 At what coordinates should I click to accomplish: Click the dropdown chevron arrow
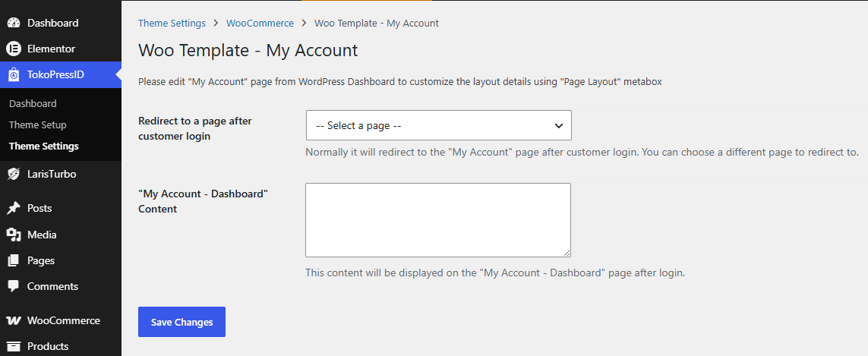[559, 126]
